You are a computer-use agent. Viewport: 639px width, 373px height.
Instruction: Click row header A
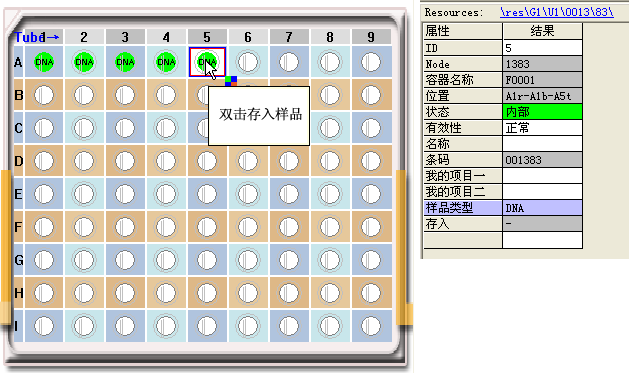pyautogui.click(x=18, y=62)
